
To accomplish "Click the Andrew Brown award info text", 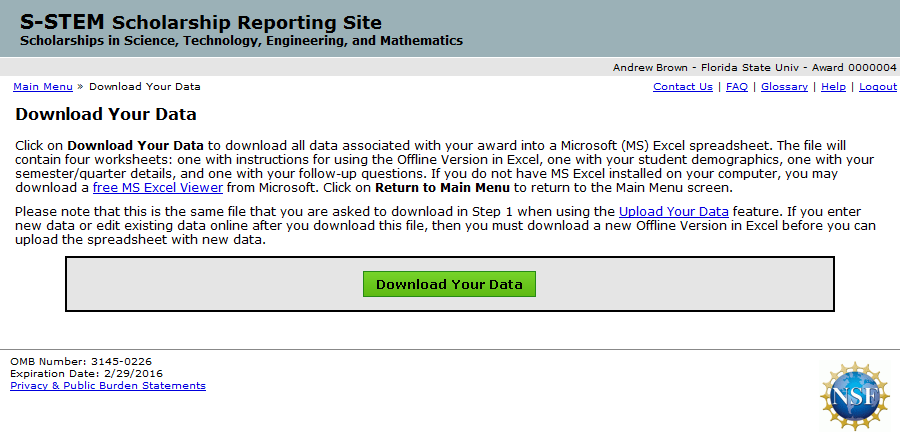I will pos(754,68).
